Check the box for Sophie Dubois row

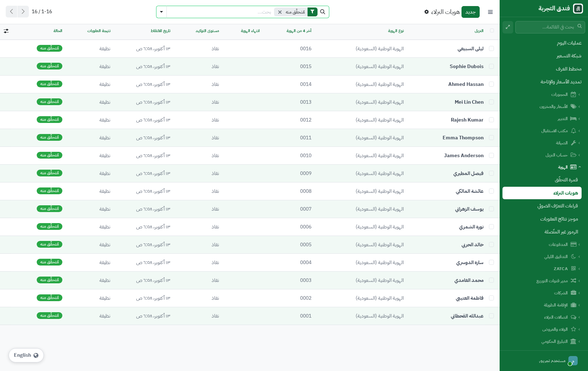[x=491, y=66]
